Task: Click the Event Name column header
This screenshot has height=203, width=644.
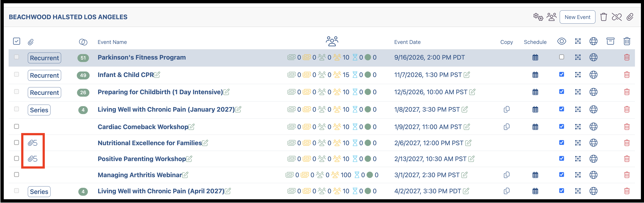Action: tap(112, 42)
